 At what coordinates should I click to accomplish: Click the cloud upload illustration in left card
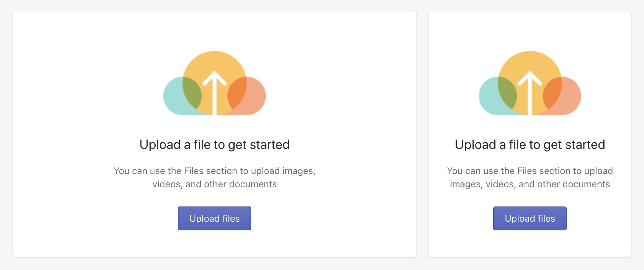point(215,83)
